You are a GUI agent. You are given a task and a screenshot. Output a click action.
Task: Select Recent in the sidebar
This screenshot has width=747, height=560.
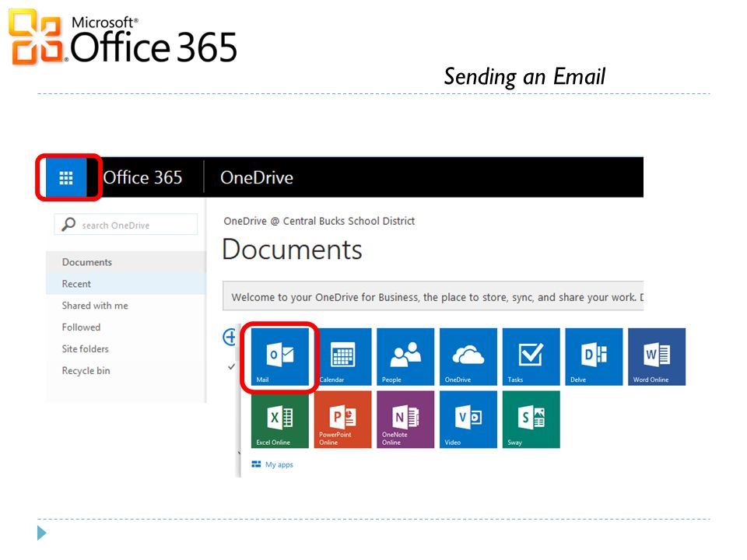126,284
